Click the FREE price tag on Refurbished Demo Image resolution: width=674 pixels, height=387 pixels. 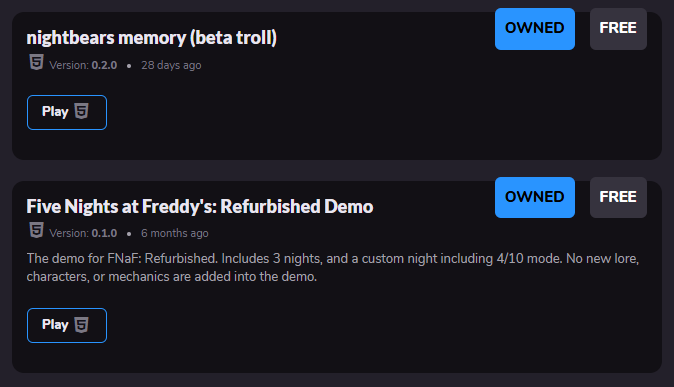(618, 197)
